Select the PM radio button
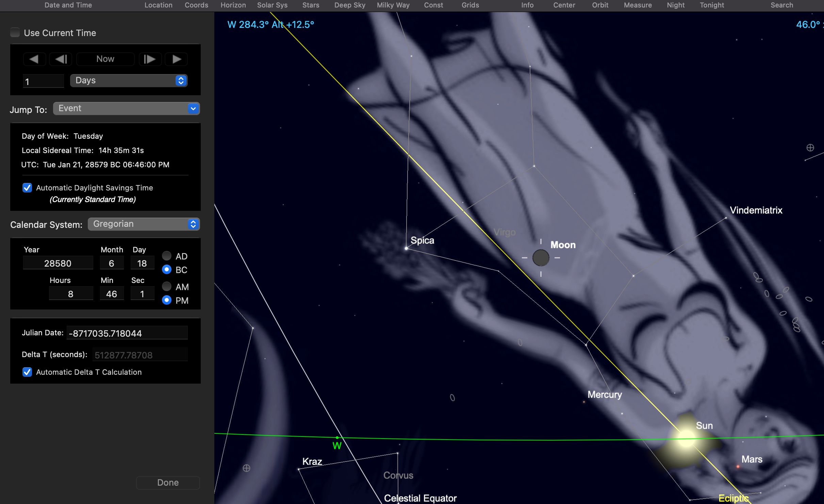Screen dimensions: 824x504 tap(167, 300)
